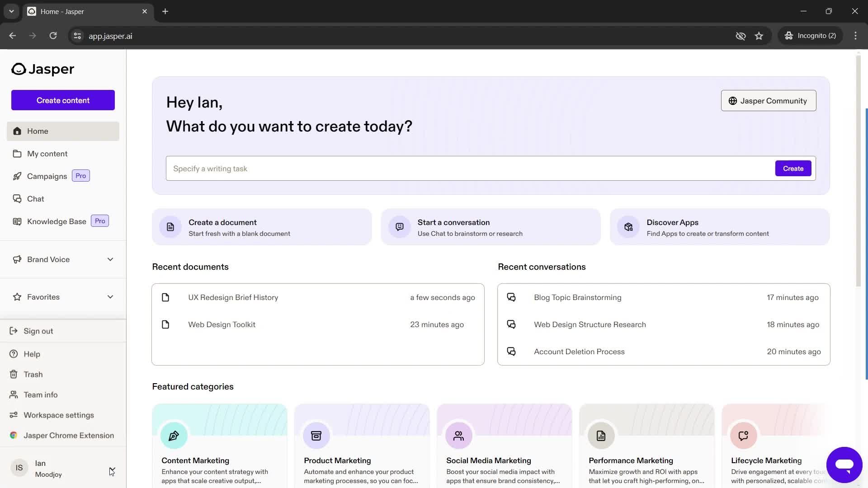Open the Jasper Community page

pos(768,100)
